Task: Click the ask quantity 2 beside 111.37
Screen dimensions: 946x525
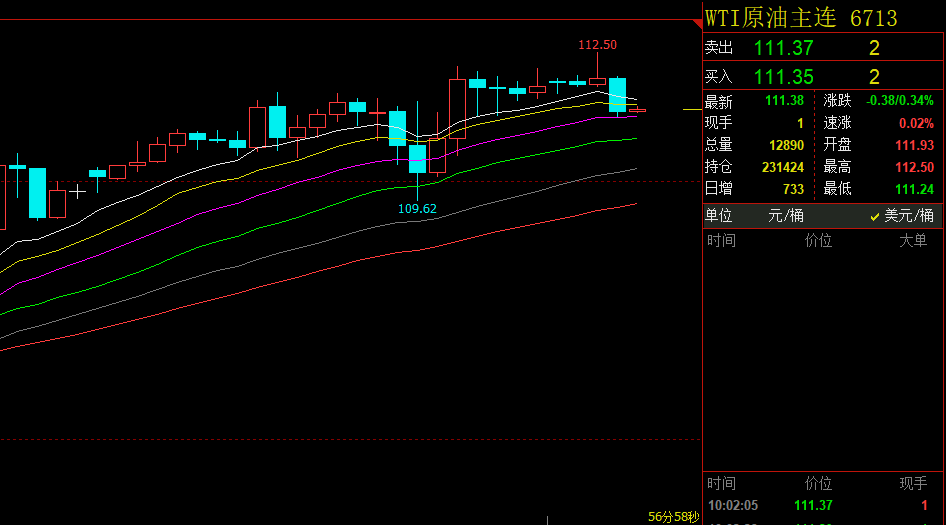Action: 874,48
